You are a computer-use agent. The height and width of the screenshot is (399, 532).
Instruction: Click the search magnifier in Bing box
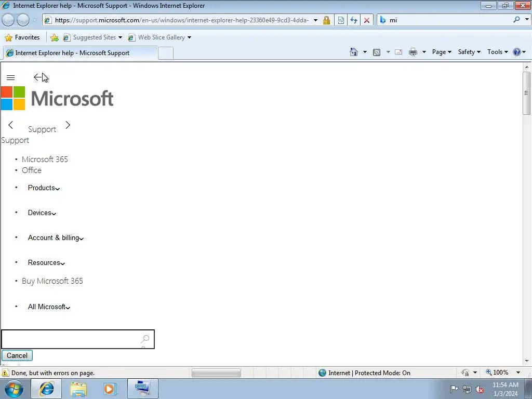[516, 20]
